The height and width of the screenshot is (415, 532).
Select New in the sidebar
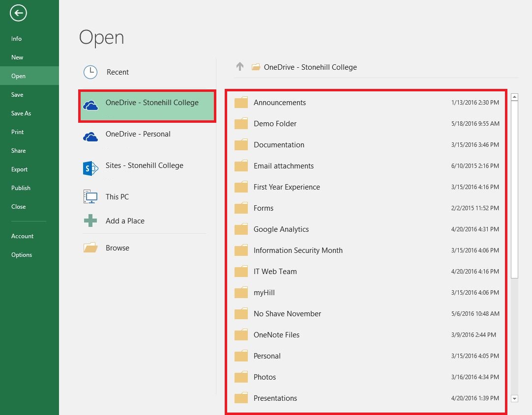[x=30, y=57]
